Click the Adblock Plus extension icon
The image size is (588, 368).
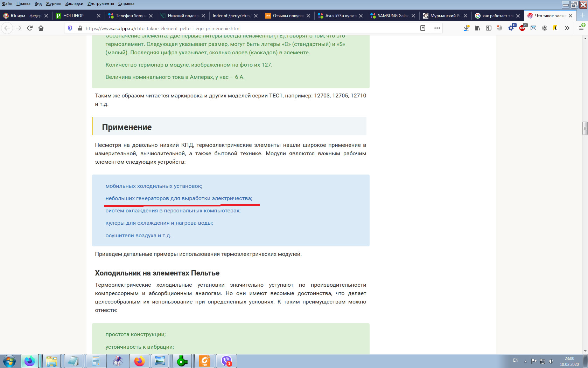[522, 28]
